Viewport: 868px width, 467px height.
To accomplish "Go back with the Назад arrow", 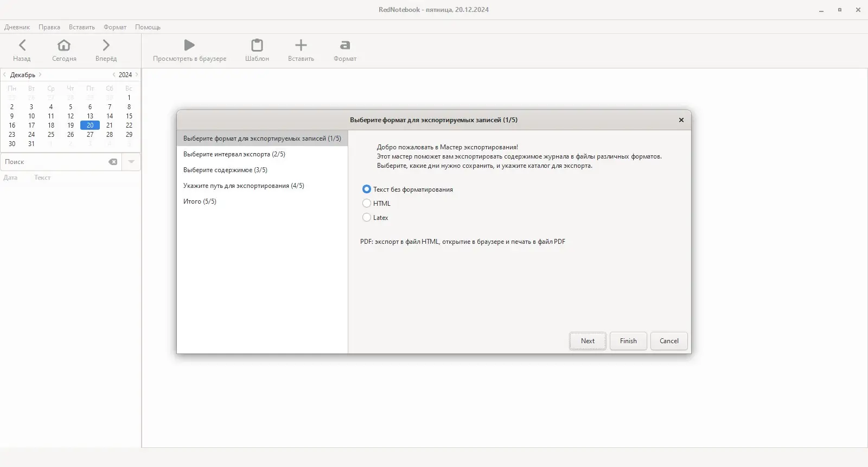I will tap(22, 45).
